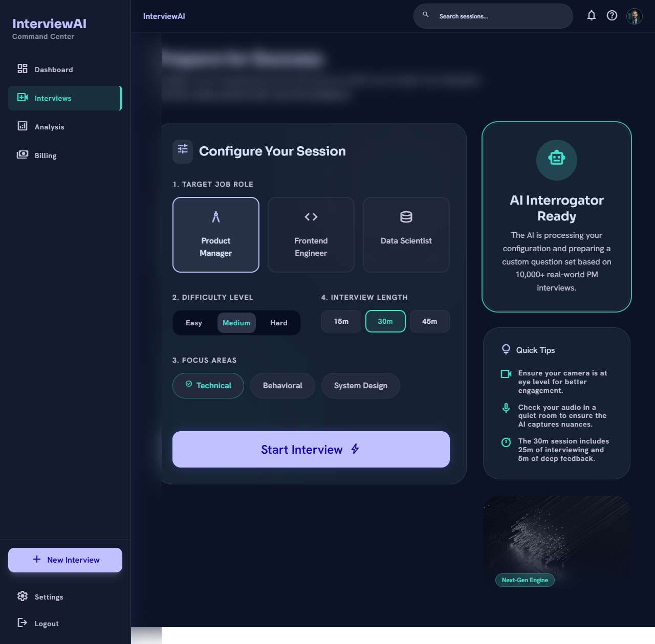Toggle the Behavioral focus area
The height and width of the screenshot is (644, 655).
click(282, 386)
